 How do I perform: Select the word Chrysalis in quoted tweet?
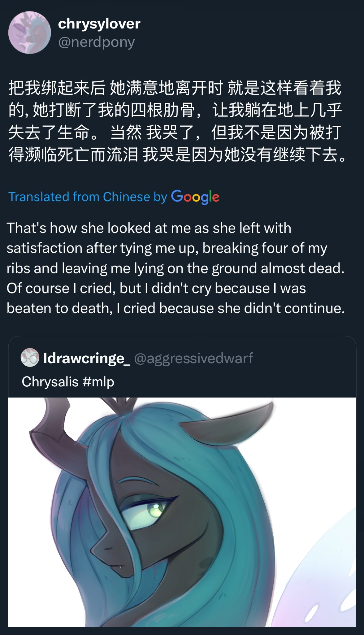click(x=50, y=381)
